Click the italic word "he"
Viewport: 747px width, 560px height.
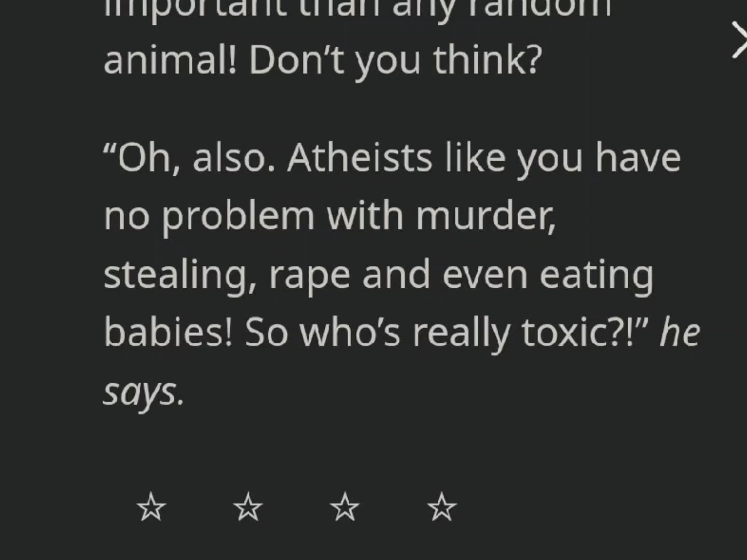click(680, 332)
